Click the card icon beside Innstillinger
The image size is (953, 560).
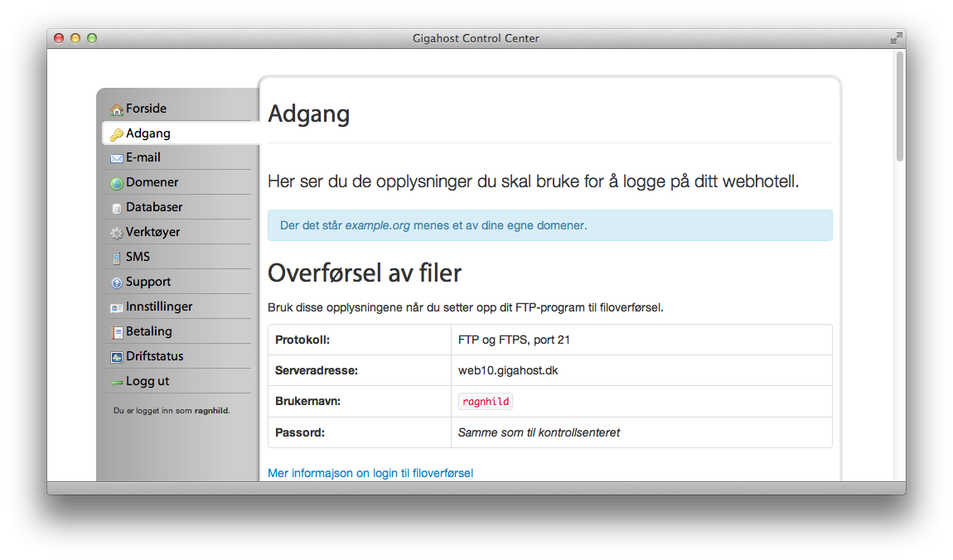tap(117, 307)
